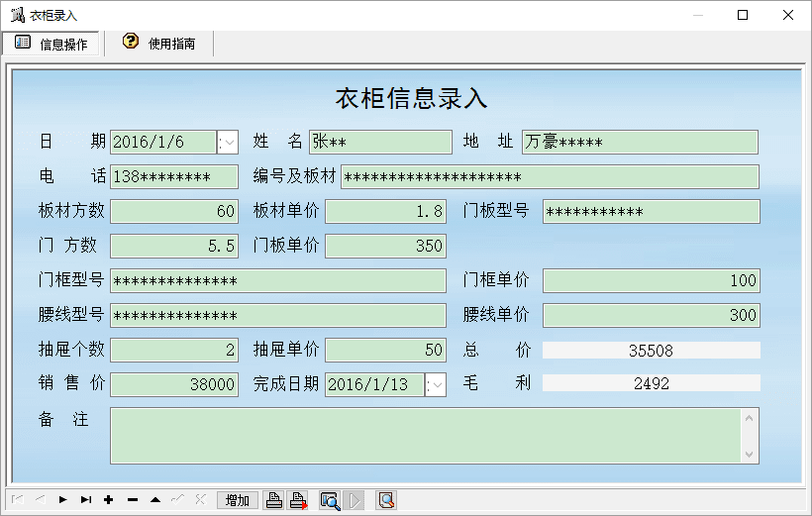
Task: Click the 门板单价 field showing 350
Action: pos(386,246)
